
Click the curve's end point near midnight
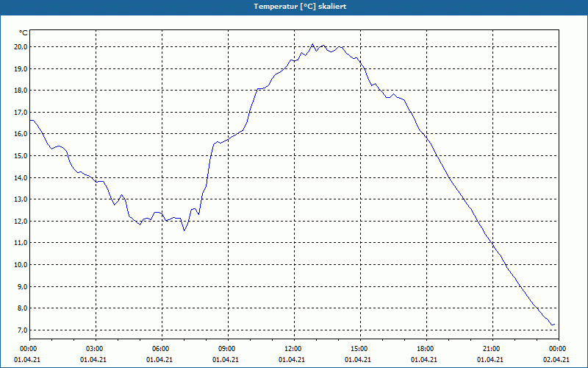pos(553,325)
